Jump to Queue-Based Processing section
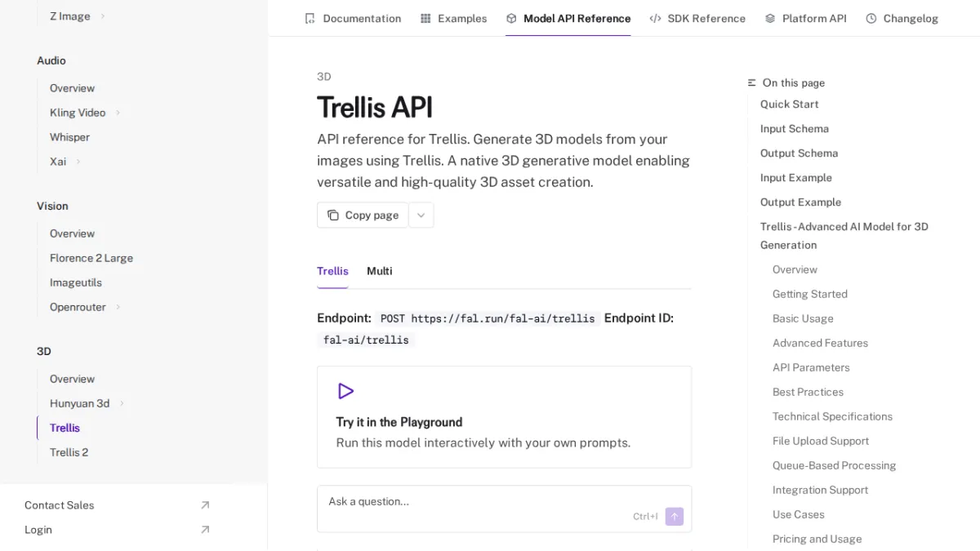Viewport: 980px width, 551px height. point(834,465)
